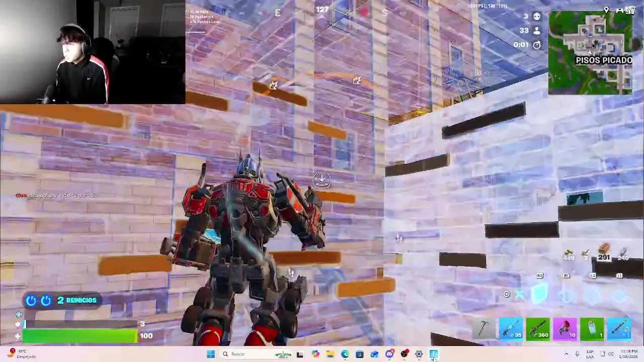Choose the stair building piece under L2
This screenshot has width=644, height=362.
click(x=594, y=295)
